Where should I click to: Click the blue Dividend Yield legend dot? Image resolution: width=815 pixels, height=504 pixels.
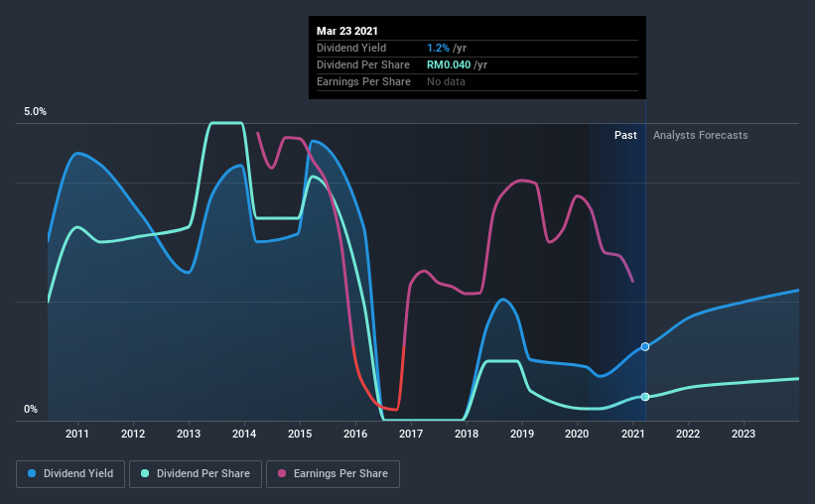(x=32, y=473)
